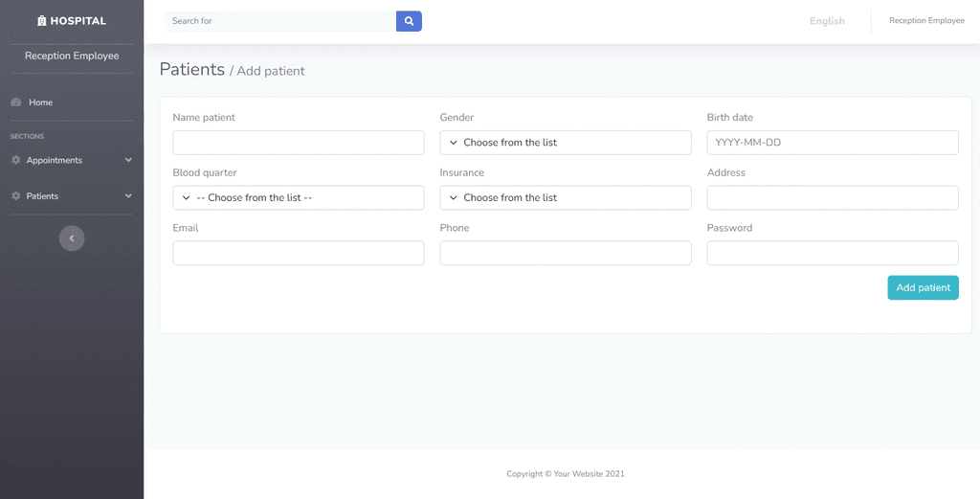980x499 pixels.
Task: Click the English language switcher
Action: click(x=827, y=21)
